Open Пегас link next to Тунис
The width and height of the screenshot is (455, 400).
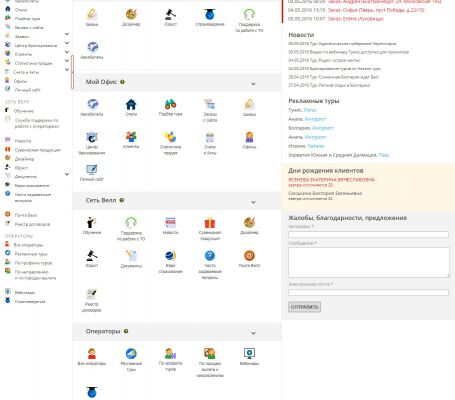coord(310,110)
